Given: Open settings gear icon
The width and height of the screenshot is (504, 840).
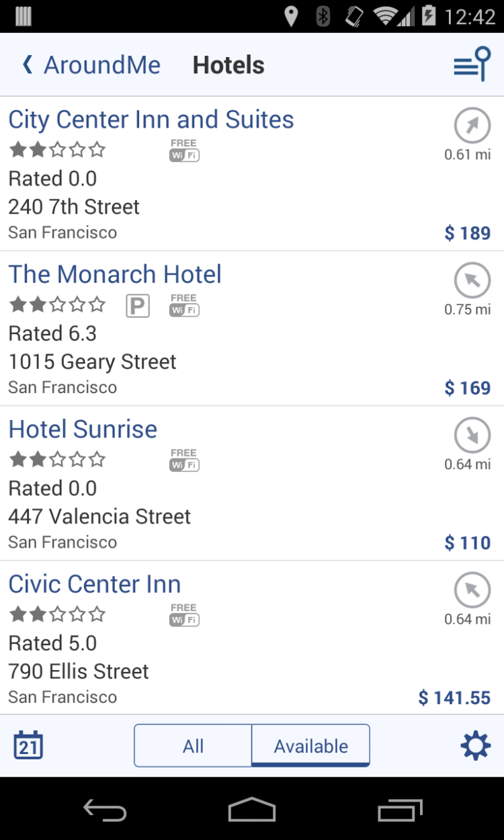Looking at the screenshot, I should tap(475, 745).
